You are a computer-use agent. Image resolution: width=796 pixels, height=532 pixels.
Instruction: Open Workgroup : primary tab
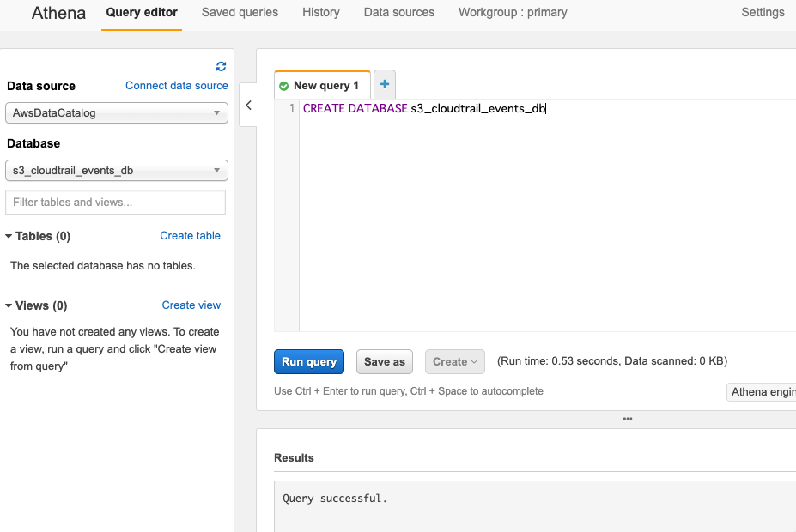(x=513, y=12)
